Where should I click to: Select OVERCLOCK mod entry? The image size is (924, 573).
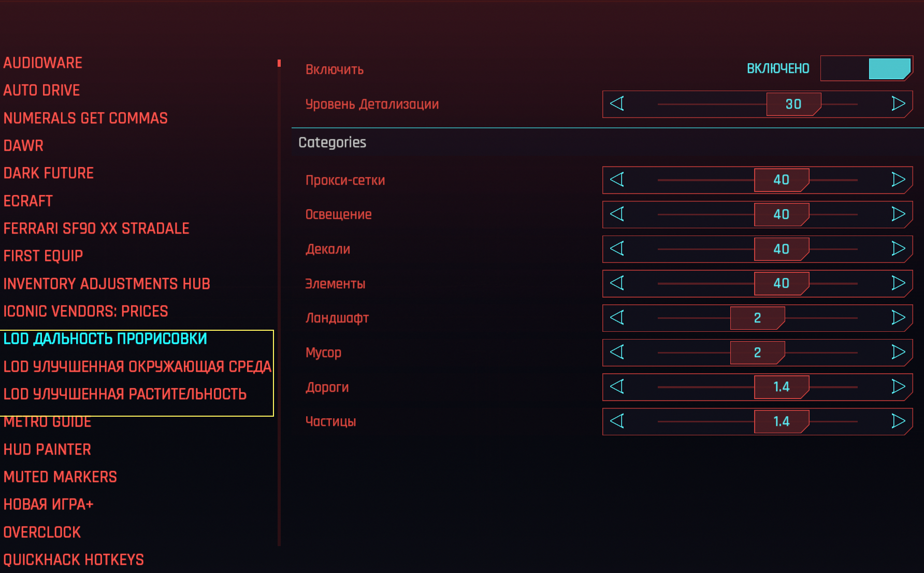tap(42, 532)
